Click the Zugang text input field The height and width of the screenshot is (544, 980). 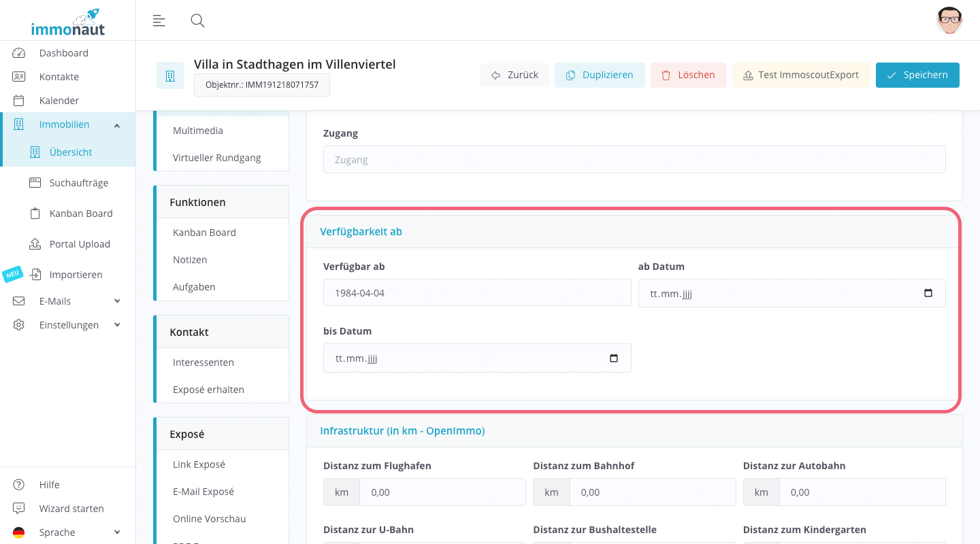click(634, 160)
